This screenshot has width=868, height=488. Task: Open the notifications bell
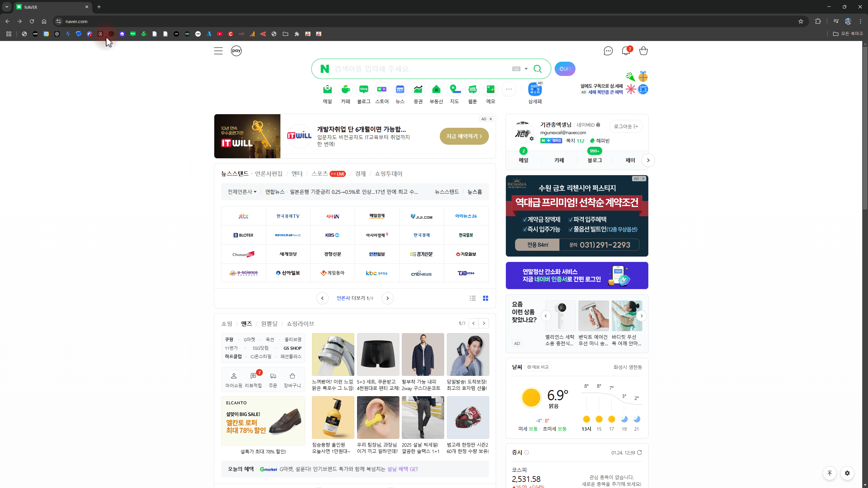626,51
